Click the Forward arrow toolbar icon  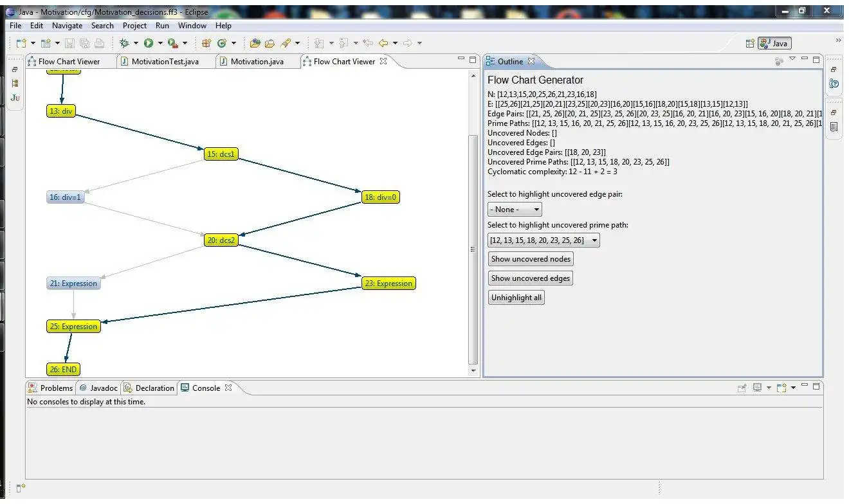coord(408,43)
